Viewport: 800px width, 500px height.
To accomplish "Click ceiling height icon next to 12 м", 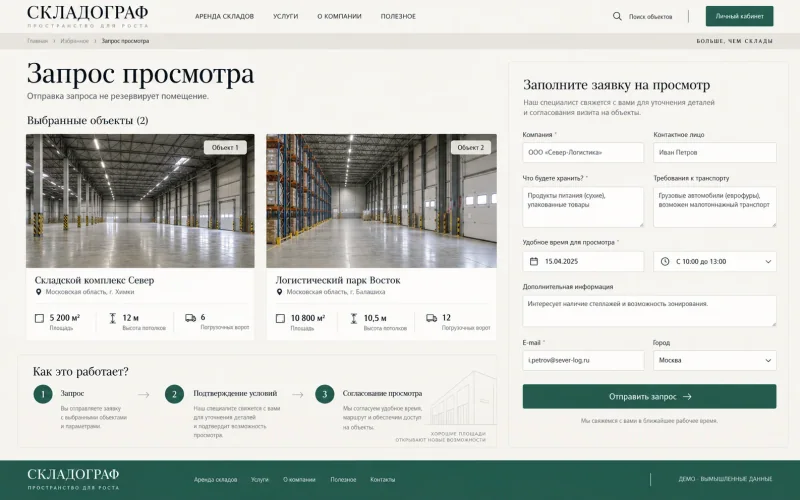I will coord(113,318).
